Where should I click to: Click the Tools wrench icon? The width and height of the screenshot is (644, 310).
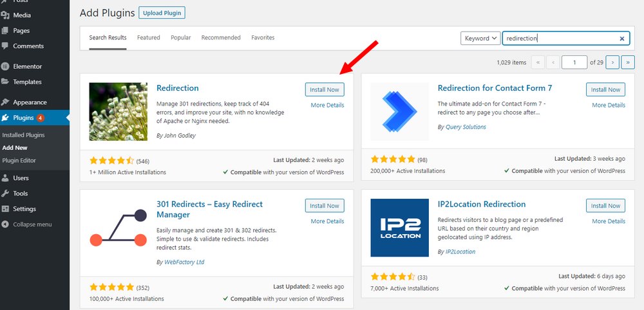tap(5, 194)
